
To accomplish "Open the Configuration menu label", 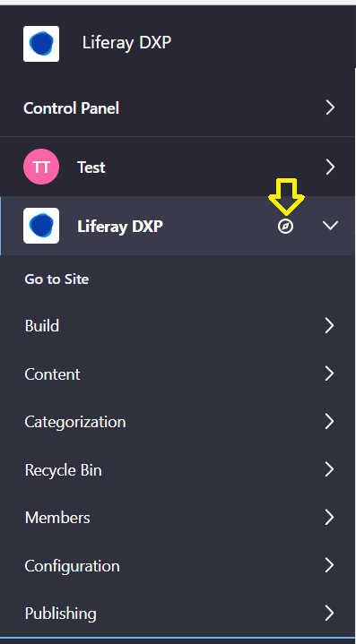I will click(73, 566).
